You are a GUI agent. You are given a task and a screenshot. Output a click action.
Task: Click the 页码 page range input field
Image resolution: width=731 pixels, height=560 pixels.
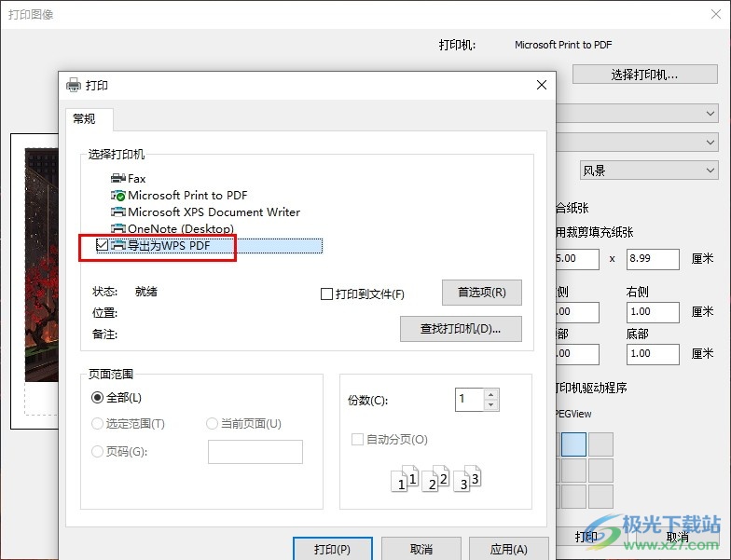coord(255,452)
